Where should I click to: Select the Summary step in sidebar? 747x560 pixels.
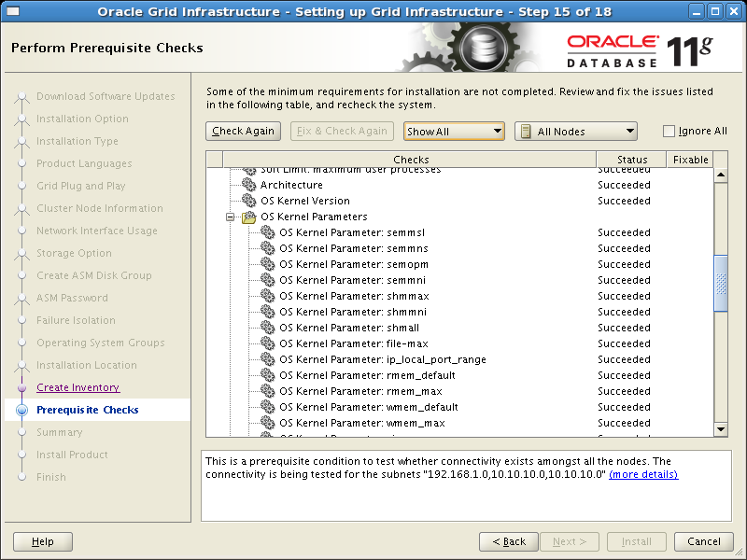point(60,432)
